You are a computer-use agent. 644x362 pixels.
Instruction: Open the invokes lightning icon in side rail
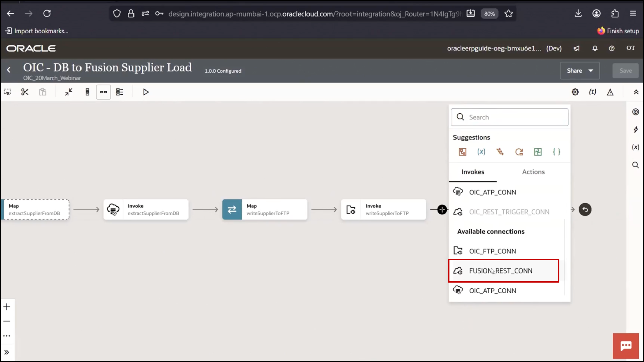(635, 130)
